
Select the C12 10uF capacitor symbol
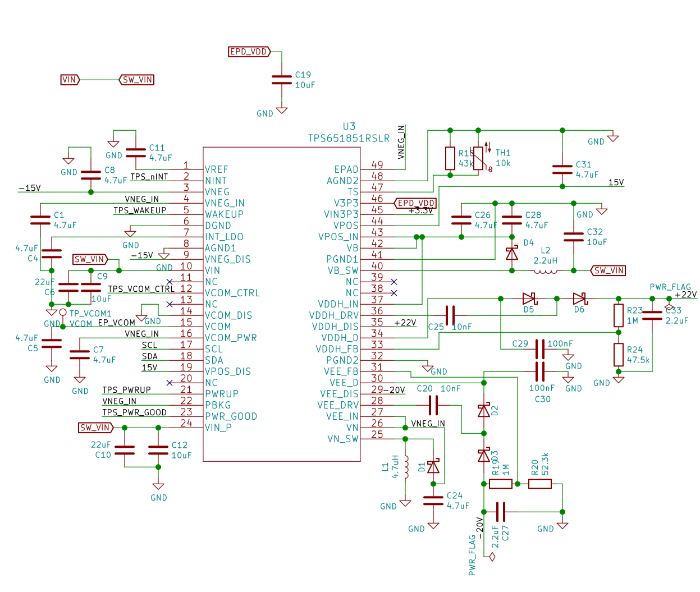point(158,450)
